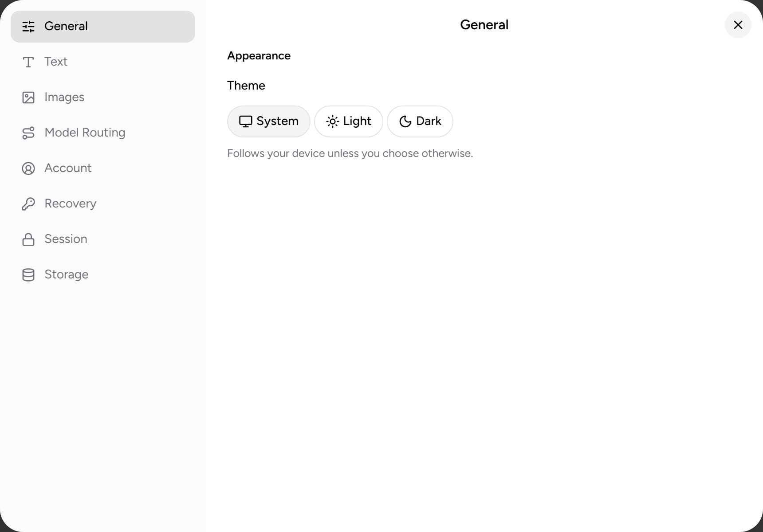Image resolution: width=763 pixels, height=532 pixels.
Task: Open the Text settings tab
Action: 103,62
